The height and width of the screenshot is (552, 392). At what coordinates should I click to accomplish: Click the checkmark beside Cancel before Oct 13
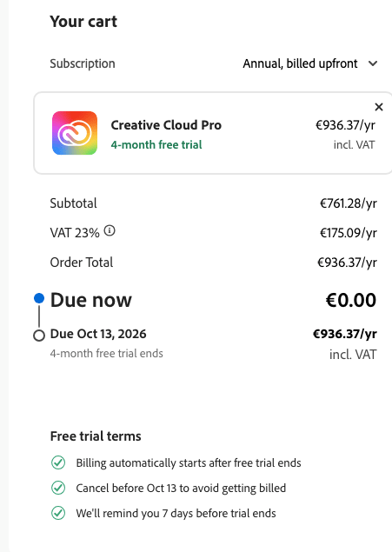tap(58, 488)
